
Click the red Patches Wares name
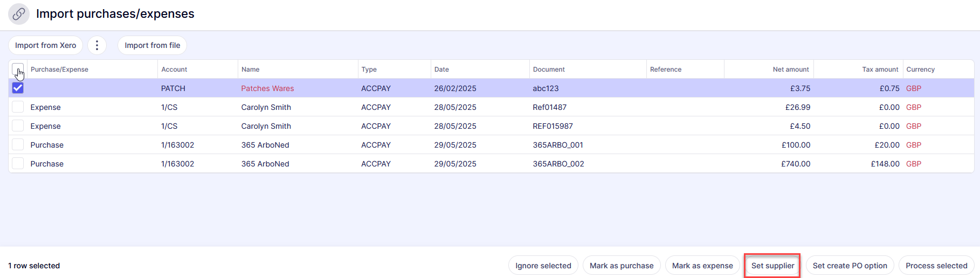tap(267, 88)
